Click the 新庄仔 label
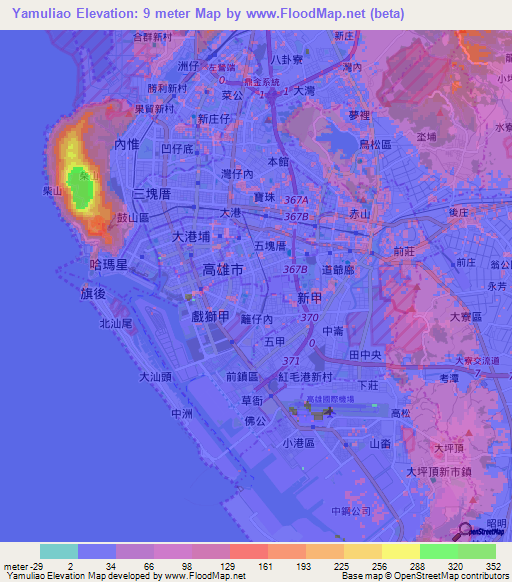512x582 pixels. click(x=214, y=119)
